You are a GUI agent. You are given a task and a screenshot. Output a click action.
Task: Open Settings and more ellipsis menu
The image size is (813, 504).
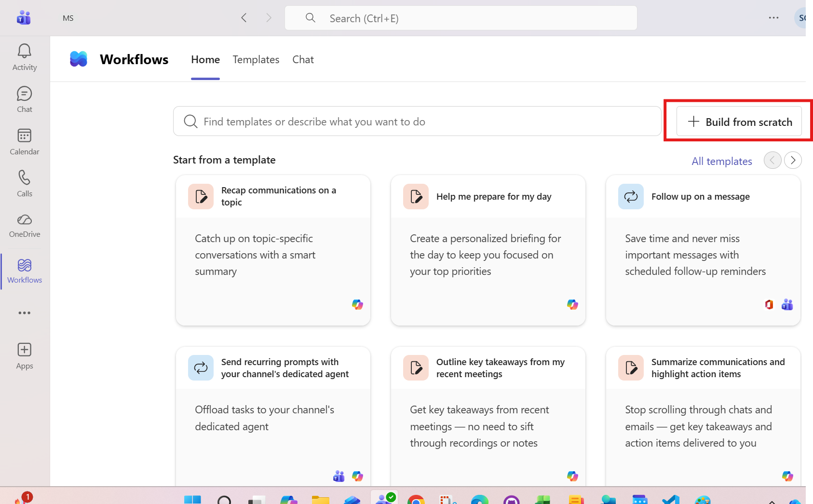point(774,18)
